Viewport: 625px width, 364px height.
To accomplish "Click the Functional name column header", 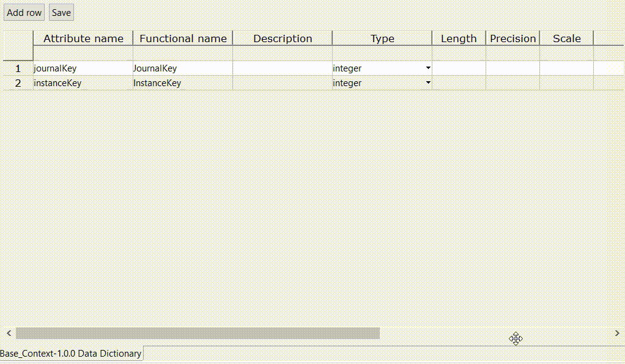I will click(183, 38).
